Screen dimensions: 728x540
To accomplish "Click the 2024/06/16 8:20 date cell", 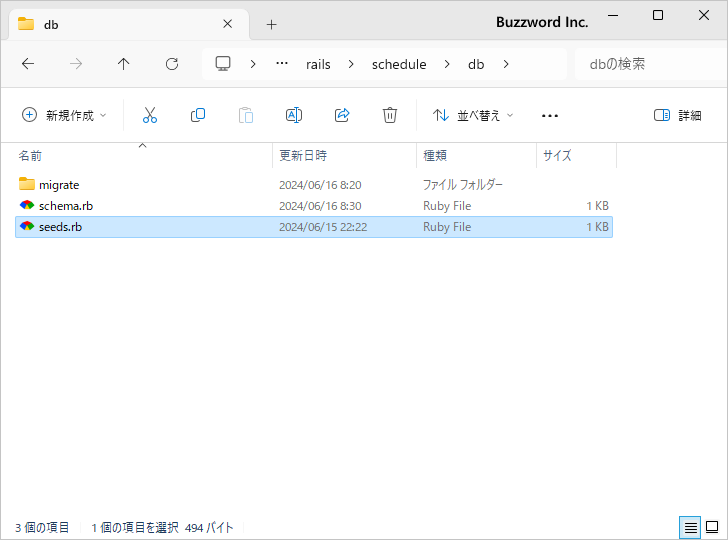I will 320,185.
